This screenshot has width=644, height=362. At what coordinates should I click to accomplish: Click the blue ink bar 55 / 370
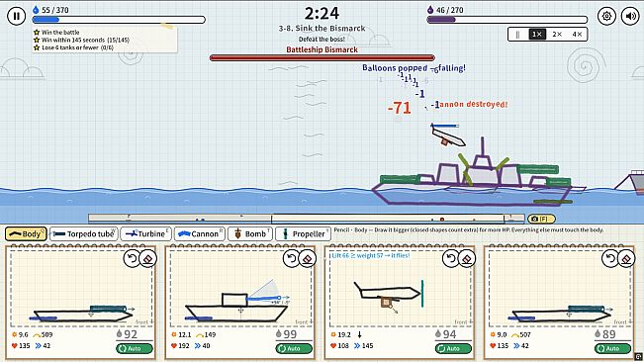click(119, 20)
